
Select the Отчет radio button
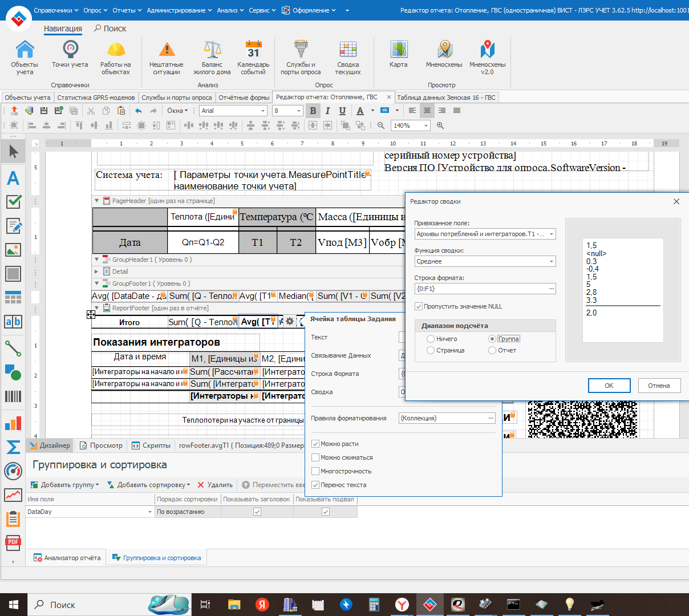(492, 350)
